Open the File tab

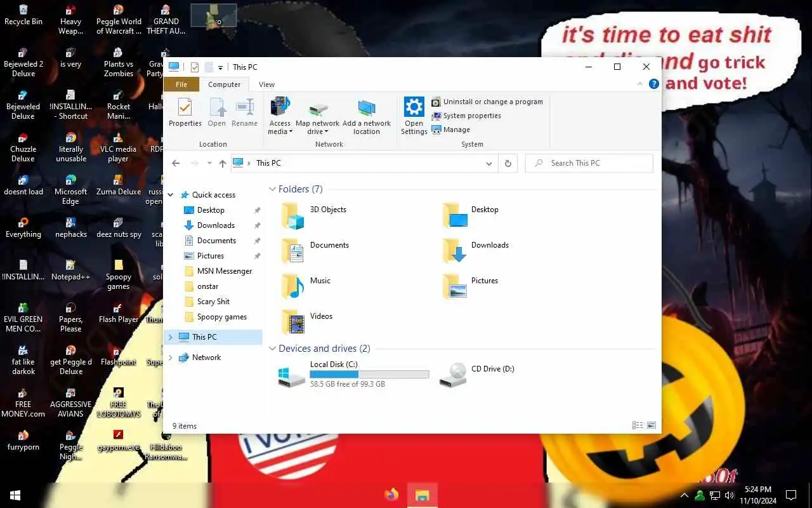pyautogui.click(x=181, y=84)
